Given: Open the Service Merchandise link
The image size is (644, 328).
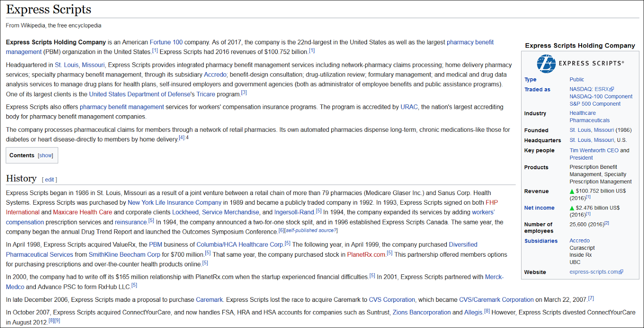Looking at the screenshot, I should [231, 212].
